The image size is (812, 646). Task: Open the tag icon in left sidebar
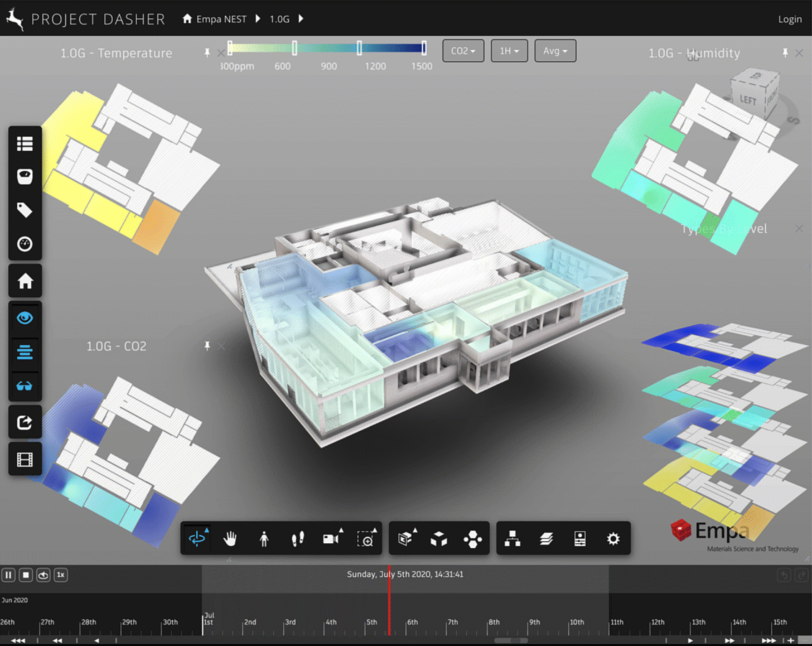pyautogui.click(x=25, y=210)
